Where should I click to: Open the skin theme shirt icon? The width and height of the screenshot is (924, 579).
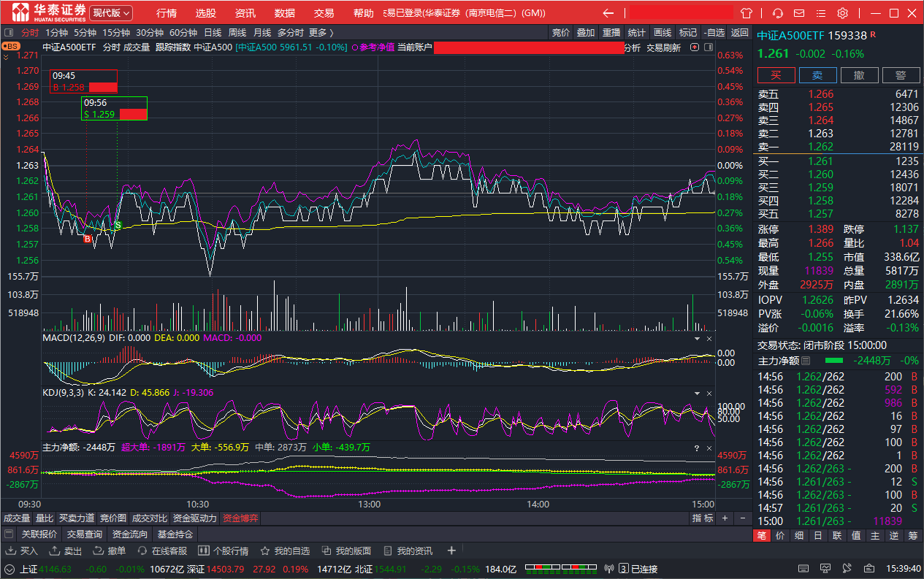pyautogui.click(x=746, y=13)
